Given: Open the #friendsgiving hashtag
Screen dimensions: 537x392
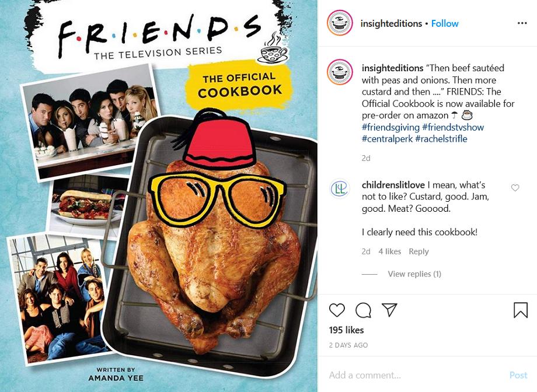Looking at the screenshot, I should pyautogui.click(x=390, y=127).
